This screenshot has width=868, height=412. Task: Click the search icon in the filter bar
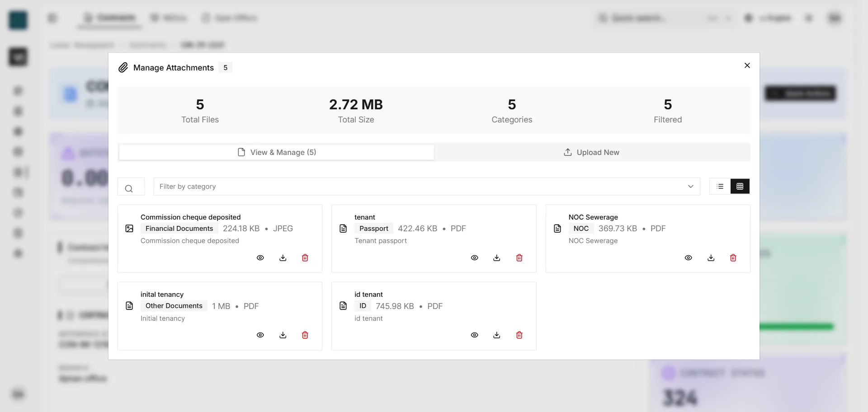click(x=130, y=188)
